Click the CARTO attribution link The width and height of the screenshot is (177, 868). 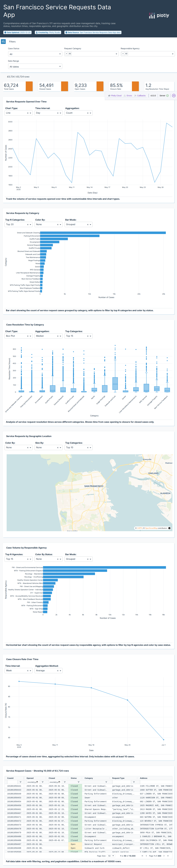pos(140,528)
